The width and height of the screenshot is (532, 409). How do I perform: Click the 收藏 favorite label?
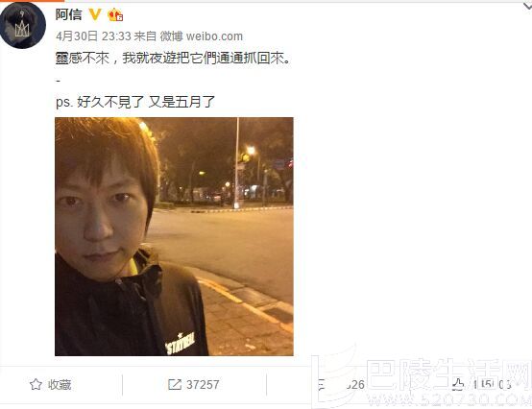(60, 385)
